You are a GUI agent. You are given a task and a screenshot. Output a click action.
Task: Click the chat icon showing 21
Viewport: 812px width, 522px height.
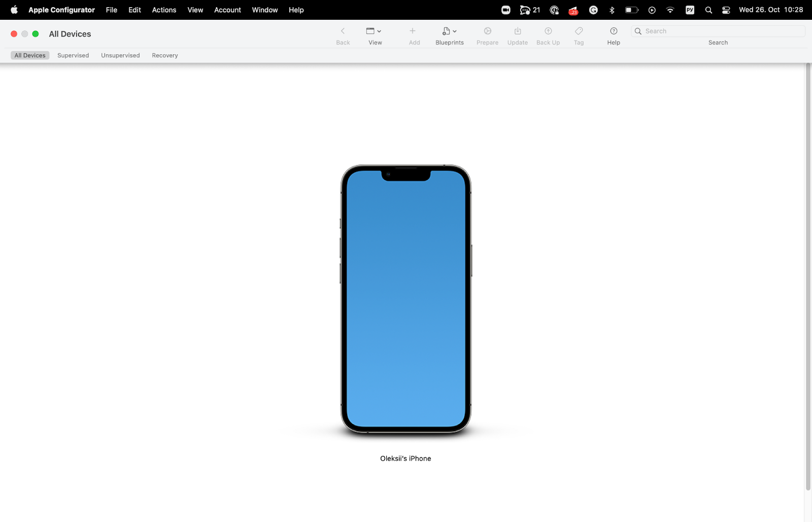pos(530,10)
